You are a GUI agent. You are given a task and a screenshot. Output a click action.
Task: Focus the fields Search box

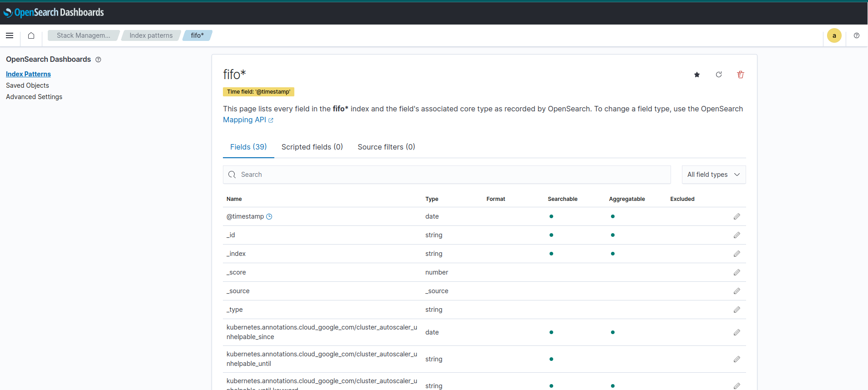(x=447, y=175)
